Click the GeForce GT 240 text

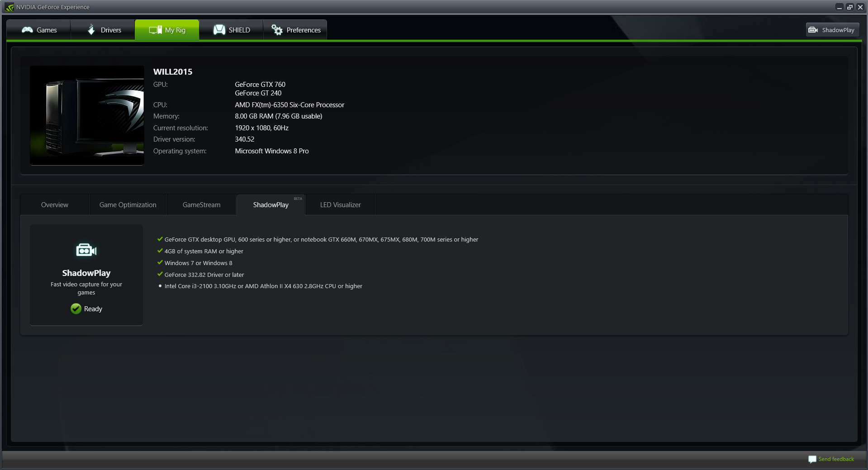click(x=258, y=93)
